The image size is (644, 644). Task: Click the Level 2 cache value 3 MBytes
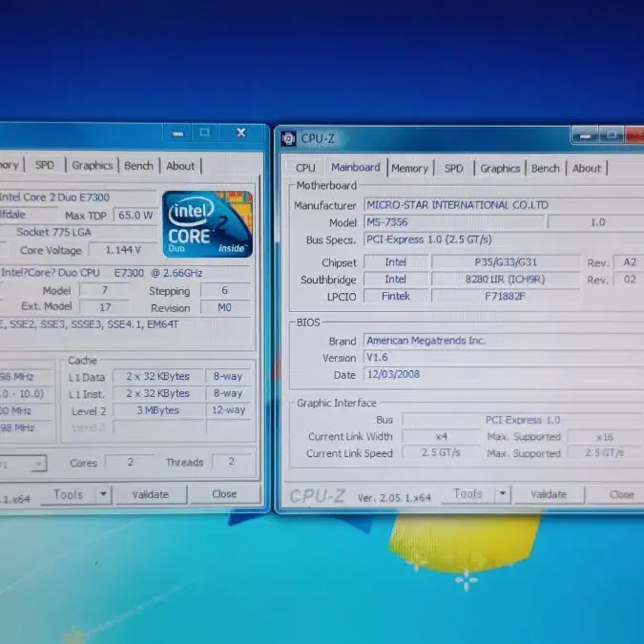tap(157, 410)
